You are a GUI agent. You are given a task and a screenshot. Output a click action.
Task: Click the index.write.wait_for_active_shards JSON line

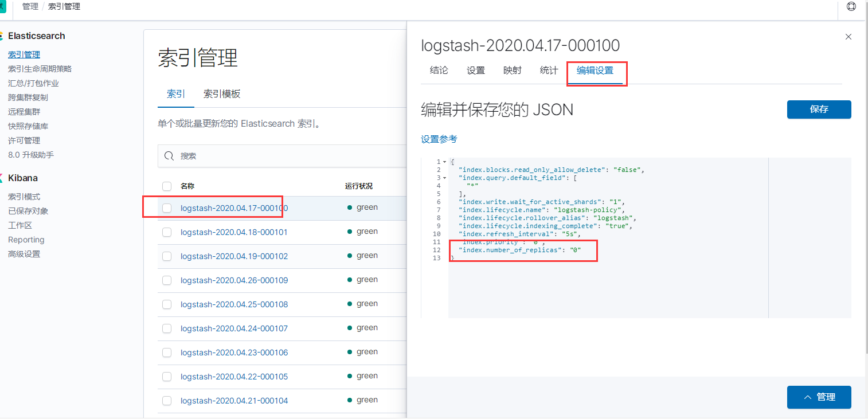(x=541, y=202)
